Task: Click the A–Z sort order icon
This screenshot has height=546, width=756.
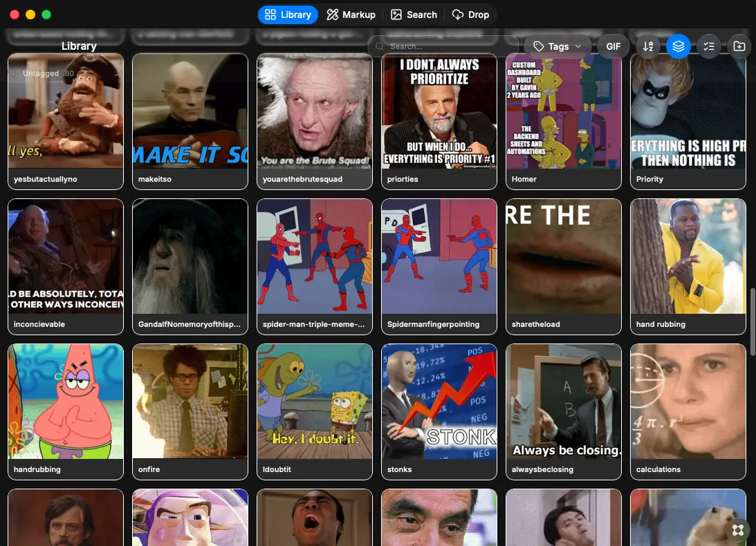Action: 648,46
